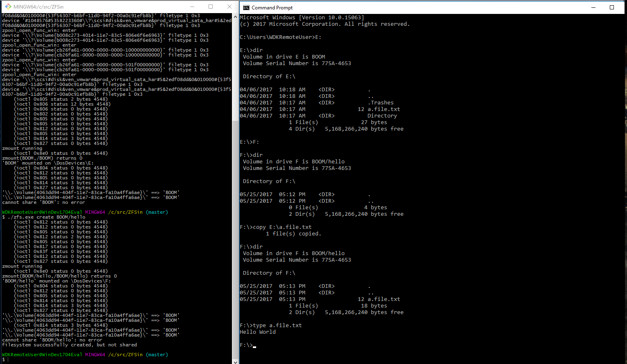This screenshot has height=364, width=627.
Task: Click the Command Prompt title text
Action: [272, 8]
